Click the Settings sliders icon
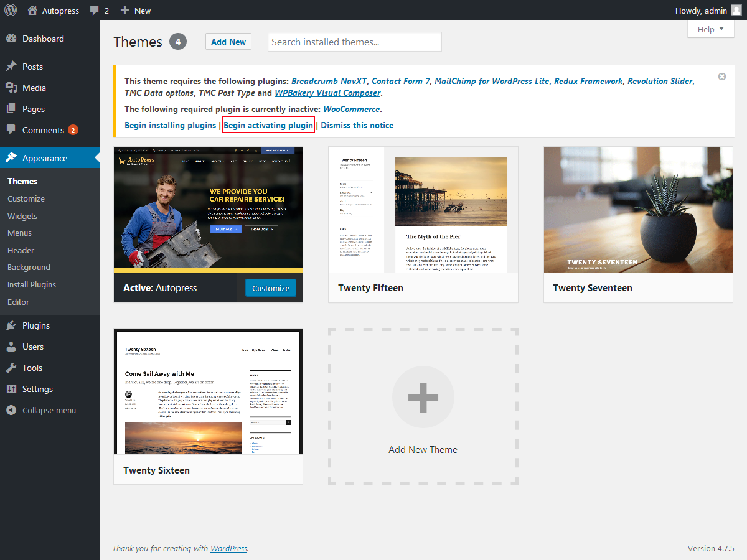 11,389
